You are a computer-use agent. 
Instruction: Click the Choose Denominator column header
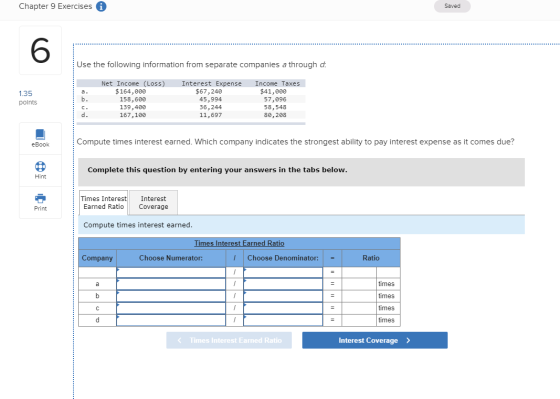pyautogui.click(x=283, y=258)
